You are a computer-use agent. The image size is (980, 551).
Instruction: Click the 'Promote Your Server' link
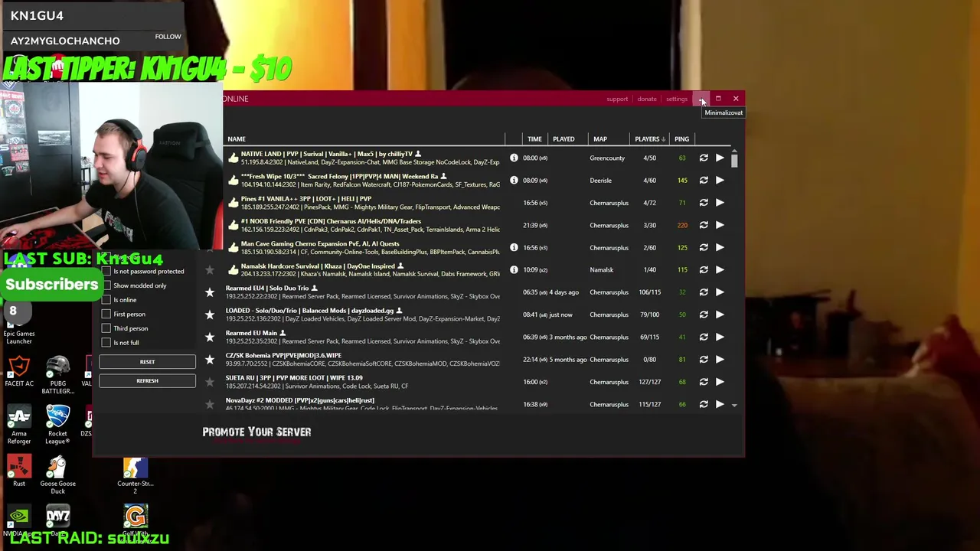[x=256, y=432]
